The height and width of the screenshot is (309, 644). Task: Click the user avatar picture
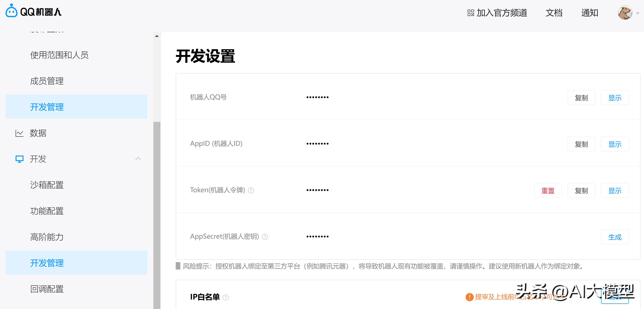625,13
